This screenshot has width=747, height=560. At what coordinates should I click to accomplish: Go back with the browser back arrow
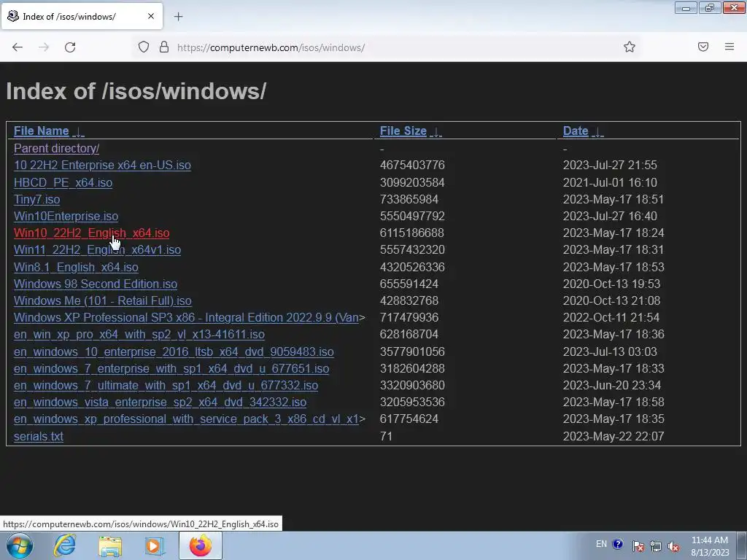(x=18, y=47)
